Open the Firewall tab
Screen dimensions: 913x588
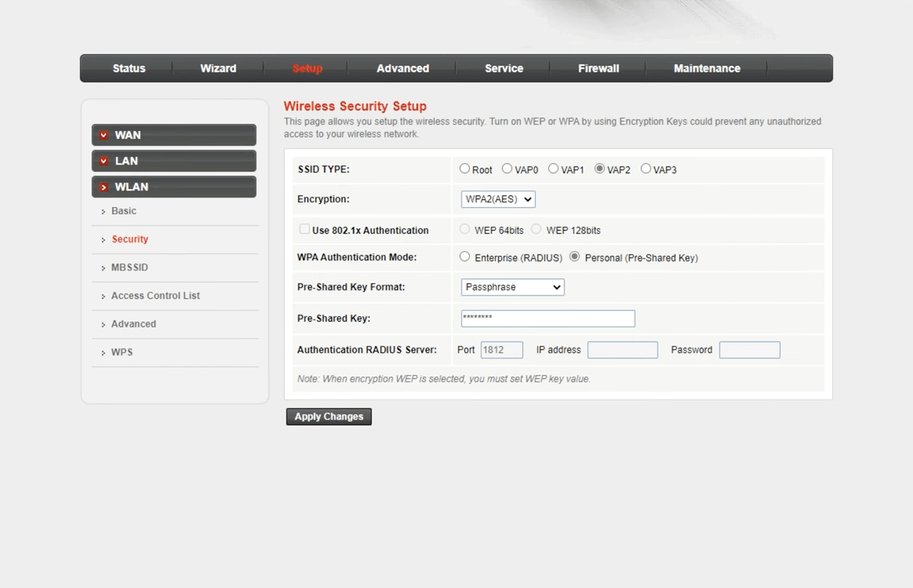pyautogui.click(x=598, y=68)
